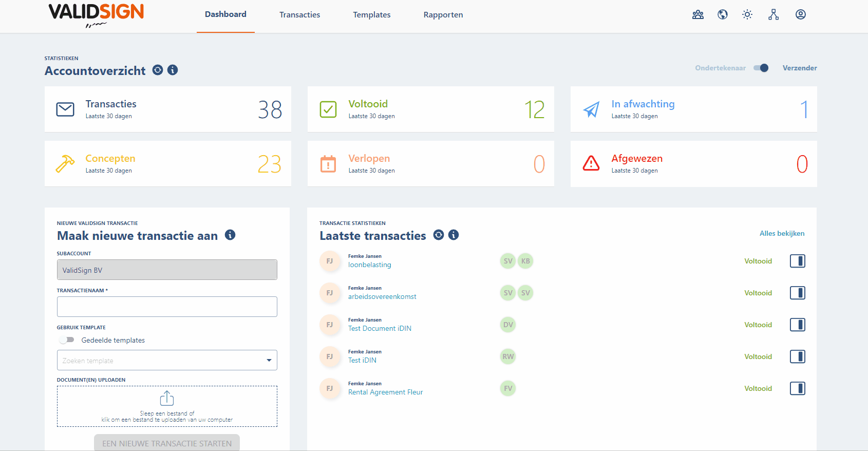Screen dimensions: 868x451
Task: Open the In afwachting card title
Action: [643, 104]
